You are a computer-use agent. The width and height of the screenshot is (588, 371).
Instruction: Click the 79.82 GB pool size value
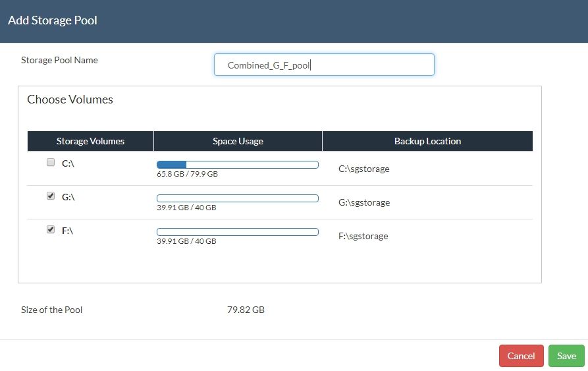(246, 310)
